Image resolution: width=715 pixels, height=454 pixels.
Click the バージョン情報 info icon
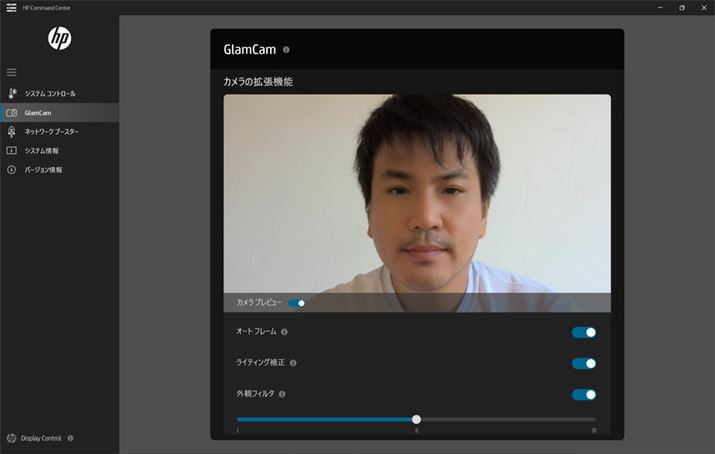point(12,170)
